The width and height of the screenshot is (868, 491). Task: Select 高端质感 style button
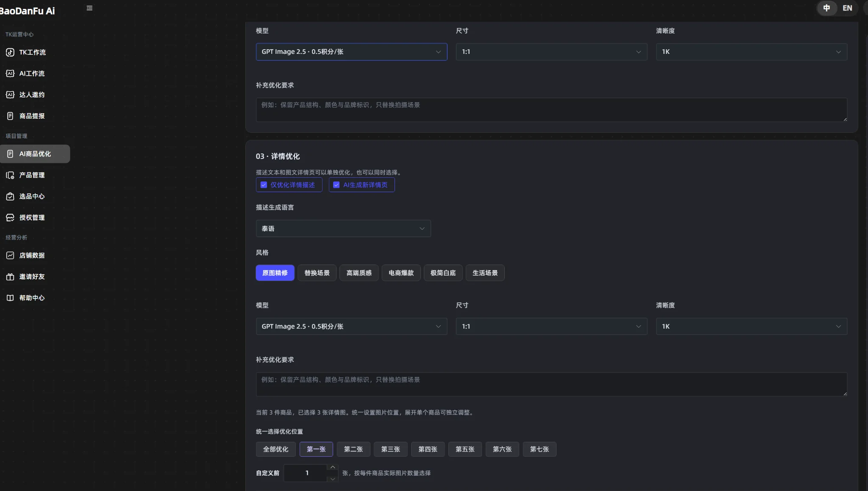359,273
